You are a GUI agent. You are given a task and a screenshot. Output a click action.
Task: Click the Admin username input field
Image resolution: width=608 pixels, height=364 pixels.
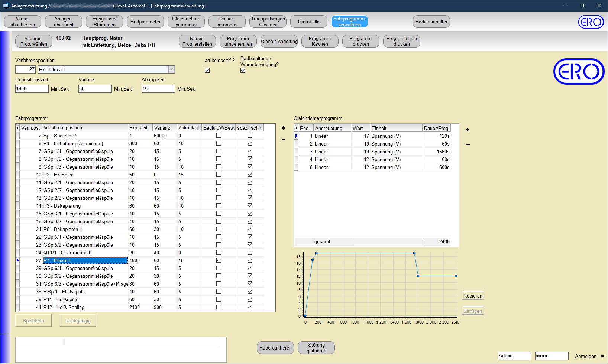(514, 355)
